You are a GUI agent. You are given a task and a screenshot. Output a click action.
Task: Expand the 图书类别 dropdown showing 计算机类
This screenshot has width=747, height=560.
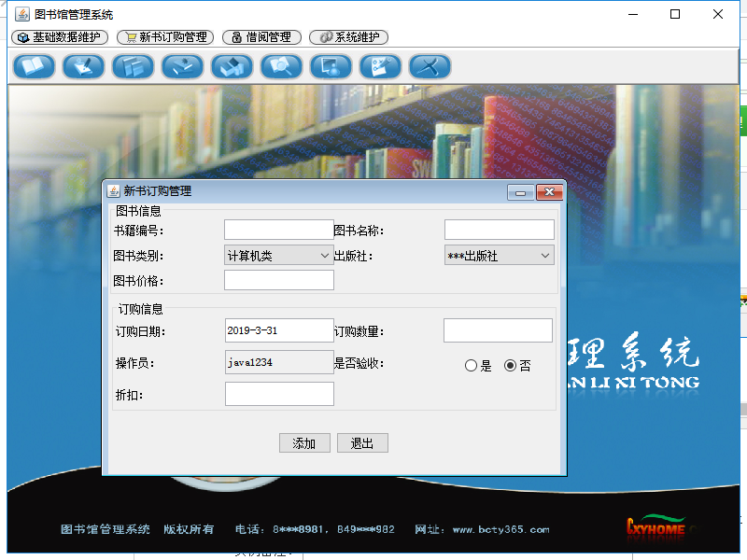tap(278, 256)
